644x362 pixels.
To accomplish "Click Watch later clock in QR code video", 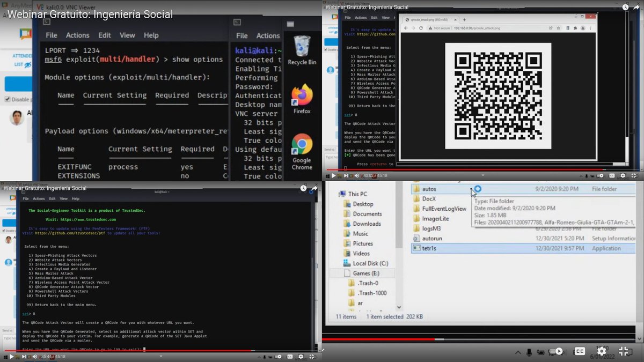I will click(x=625, y=7).
